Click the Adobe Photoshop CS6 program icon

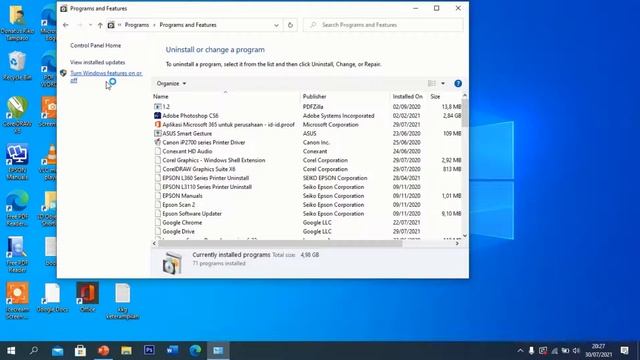(158, 116)
